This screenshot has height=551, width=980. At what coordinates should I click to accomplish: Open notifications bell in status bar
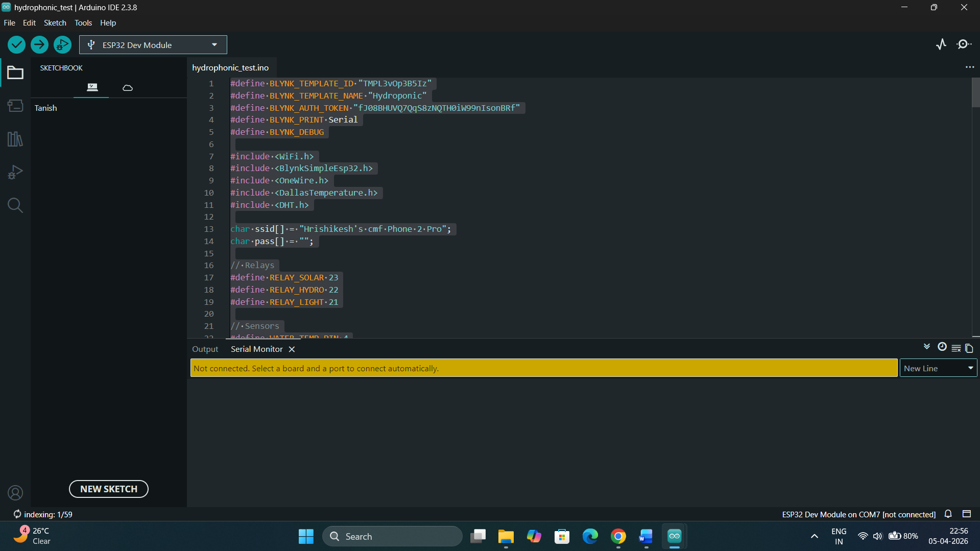pos(948,514)
